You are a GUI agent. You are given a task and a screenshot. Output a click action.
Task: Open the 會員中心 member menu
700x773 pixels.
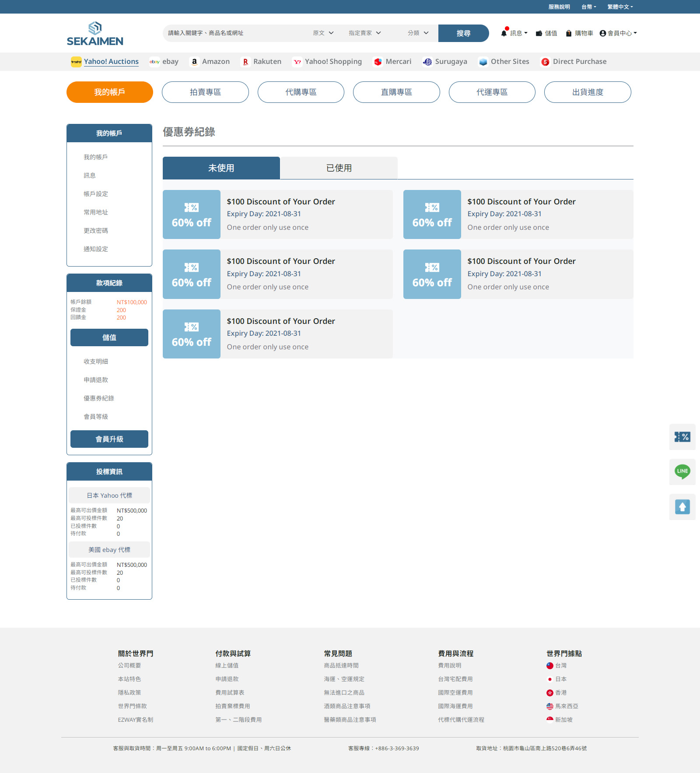pyautogui.click(x=618, y=33)
